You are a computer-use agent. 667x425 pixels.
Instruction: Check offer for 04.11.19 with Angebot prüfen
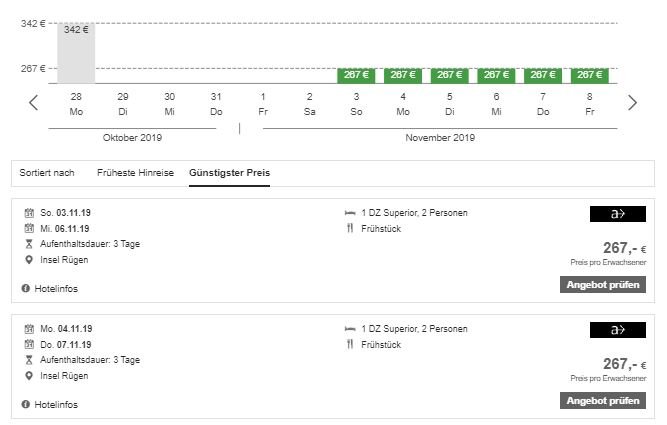[x=603, y=401]
